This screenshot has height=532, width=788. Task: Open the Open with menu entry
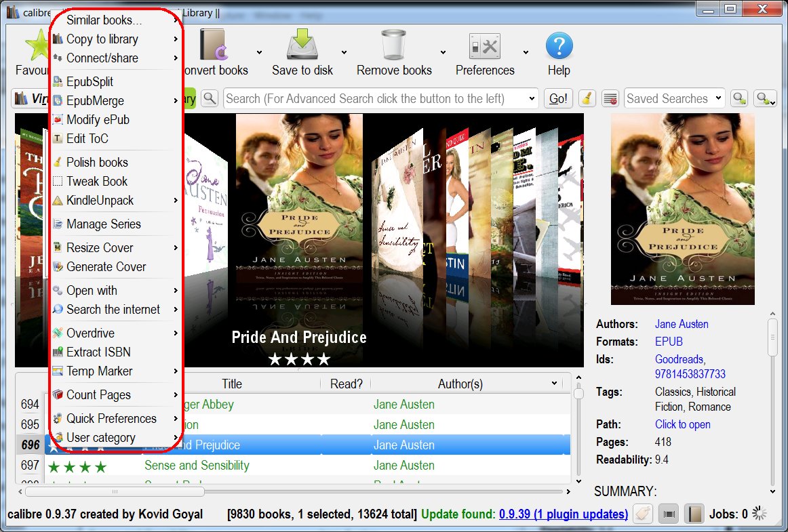tap(115, 290)
